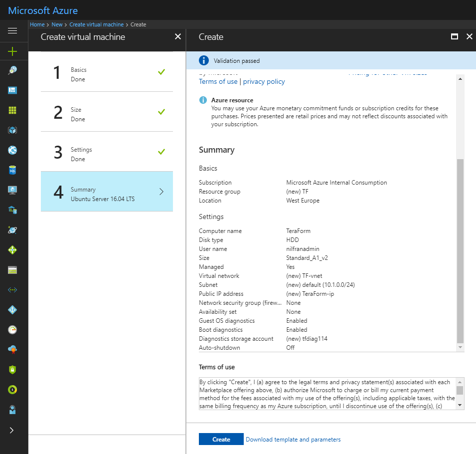This screenshot has width=476, height=454.
Task: Open step 2 Size
Action: pyautogui.click(x=107, y=112)
